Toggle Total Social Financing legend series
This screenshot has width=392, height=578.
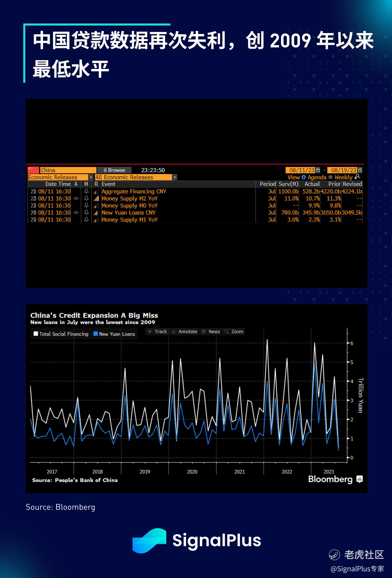[x=61, y=334]
